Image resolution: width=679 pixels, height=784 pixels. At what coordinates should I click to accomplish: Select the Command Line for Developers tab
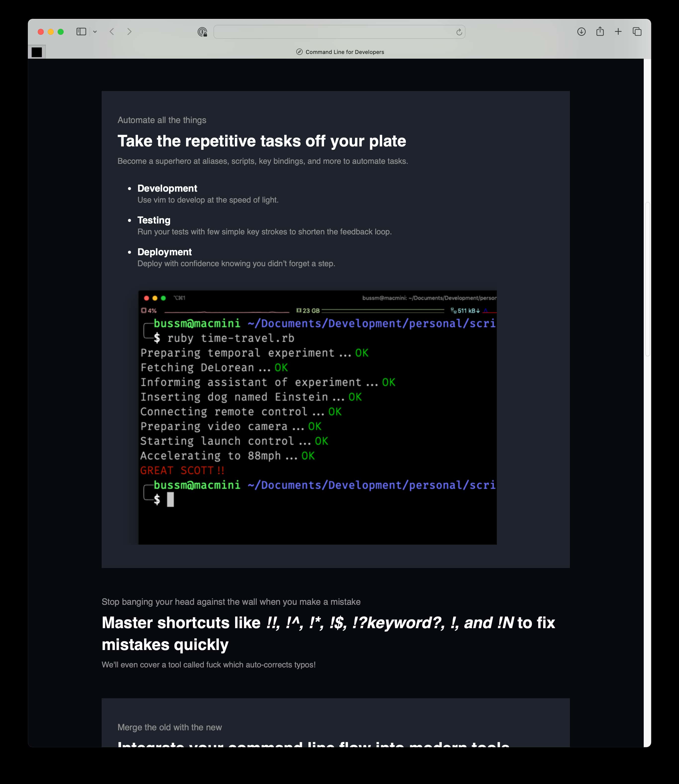click(340, 52)
